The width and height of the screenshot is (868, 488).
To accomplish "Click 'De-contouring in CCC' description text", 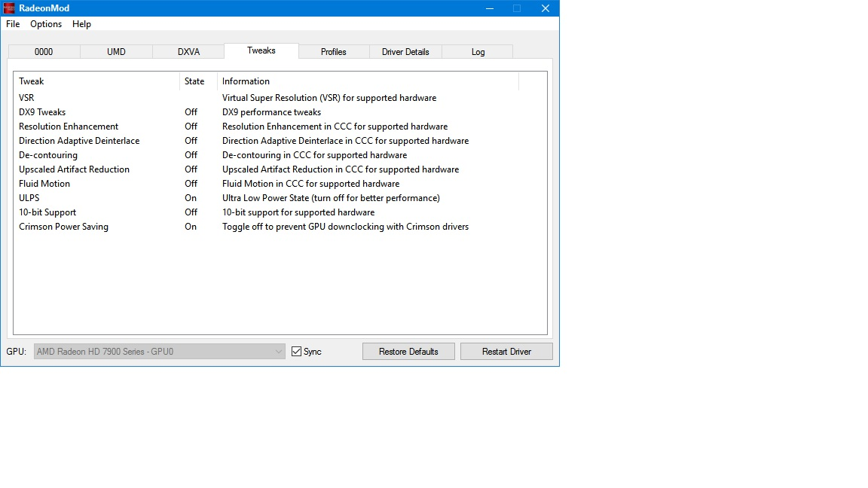I will [314, 155].
